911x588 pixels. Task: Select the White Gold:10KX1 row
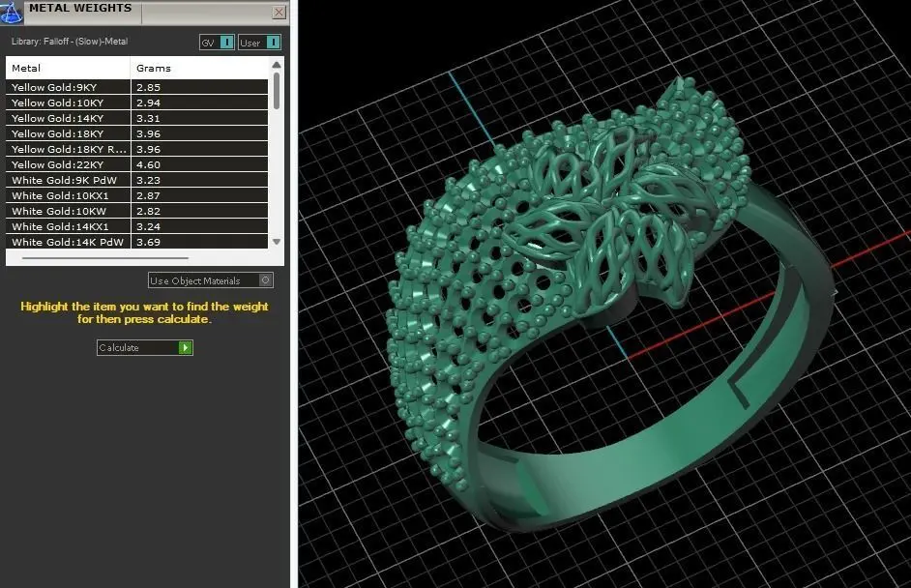coord(137,195)
